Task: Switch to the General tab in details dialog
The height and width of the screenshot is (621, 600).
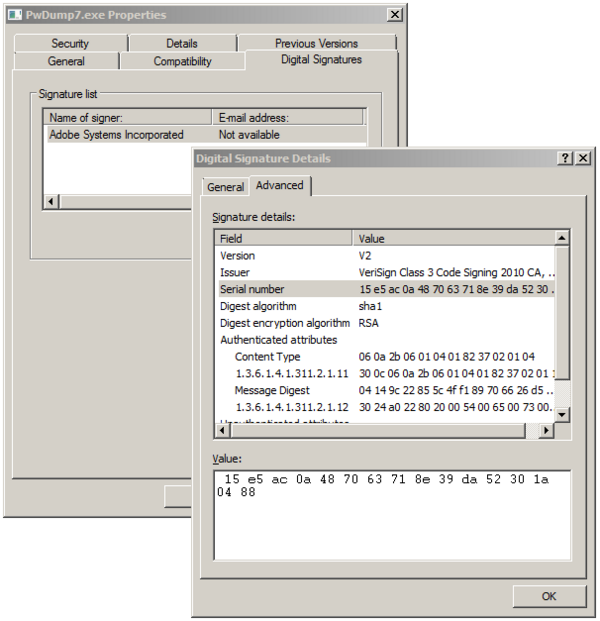Action: tap(225, 187)
